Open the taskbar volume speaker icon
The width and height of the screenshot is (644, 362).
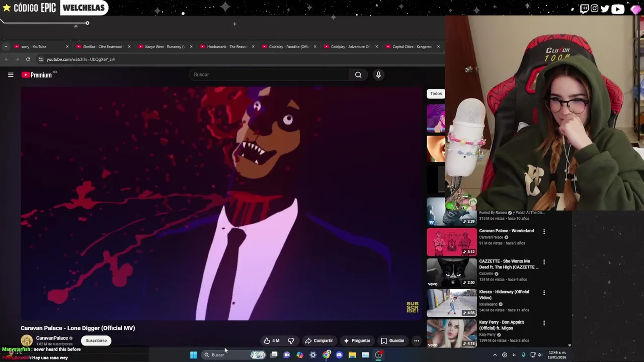(539, 355)
